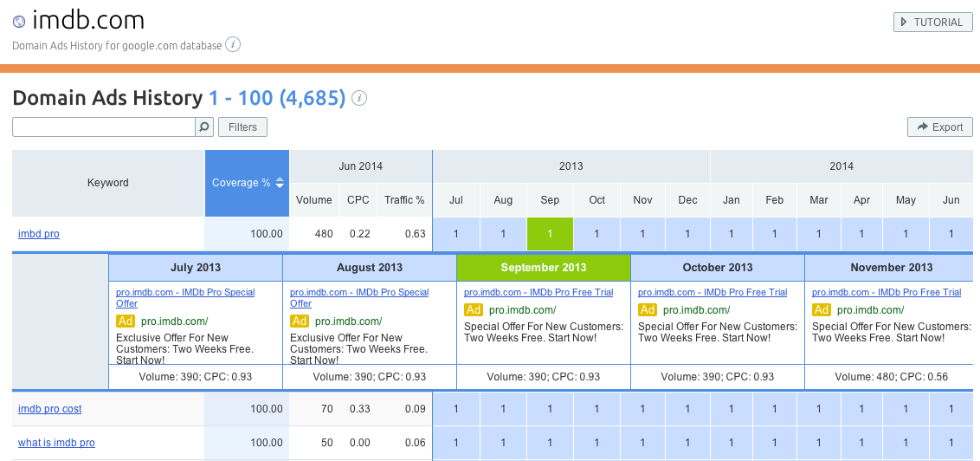
Task: Select the July 2013 ad column header
Action: pos(196,268)
